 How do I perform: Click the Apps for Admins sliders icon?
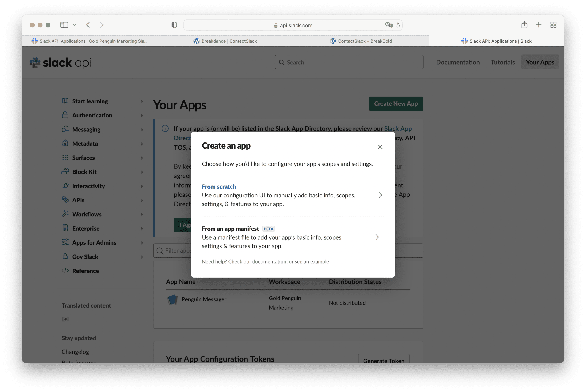(x=65, y=242)
